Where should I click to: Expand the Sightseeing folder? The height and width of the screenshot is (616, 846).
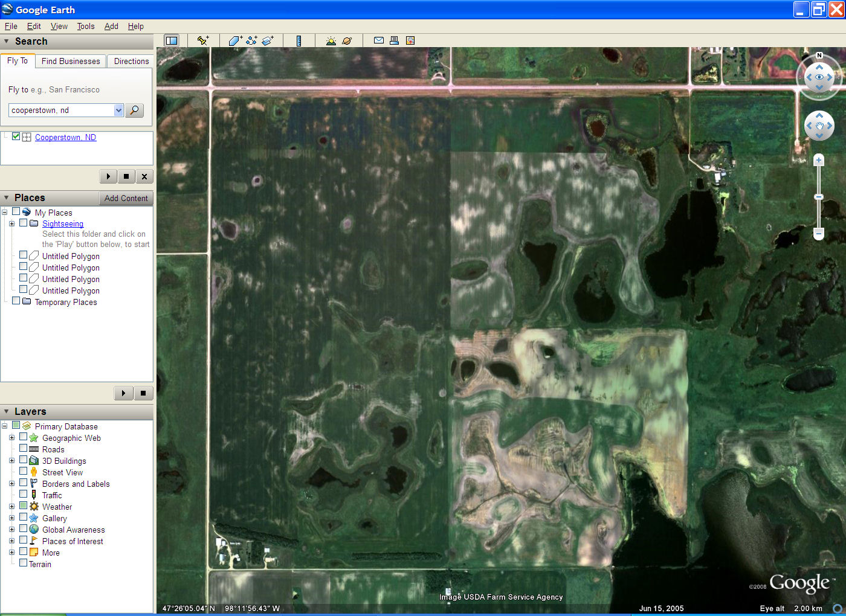click(11, 223)
